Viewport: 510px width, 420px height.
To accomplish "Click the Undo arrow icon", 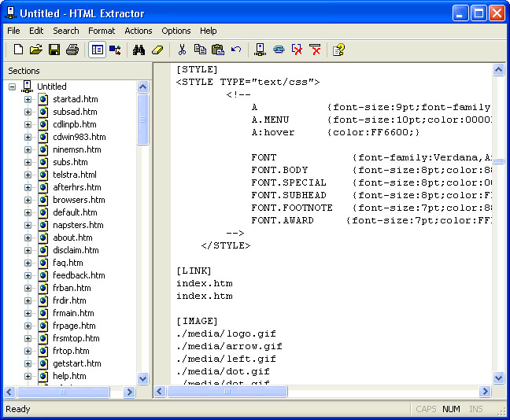I will 236,50.
